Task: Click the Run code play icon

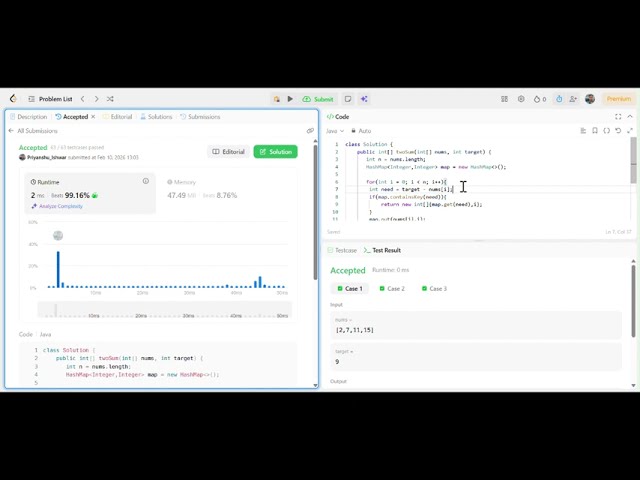Action: (290, 99)
